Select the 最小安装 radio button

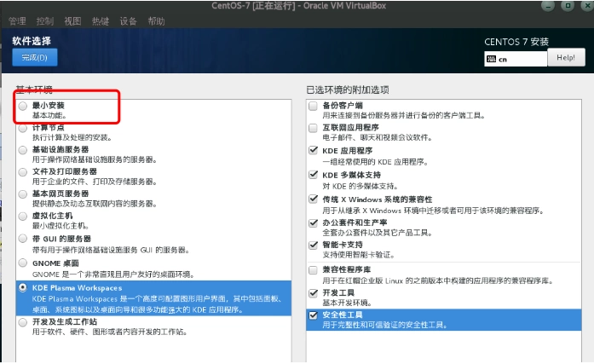coord(23,106)
